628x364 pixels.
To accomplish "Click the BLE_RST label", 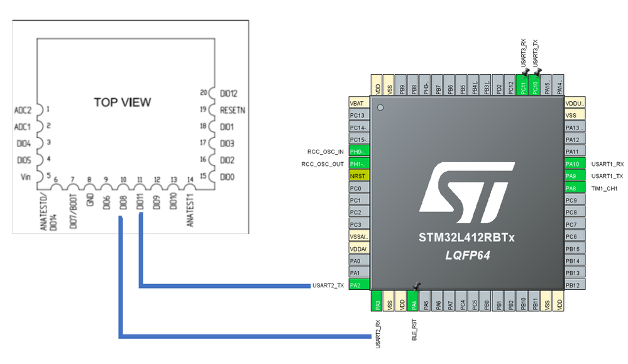I will 414,330.
